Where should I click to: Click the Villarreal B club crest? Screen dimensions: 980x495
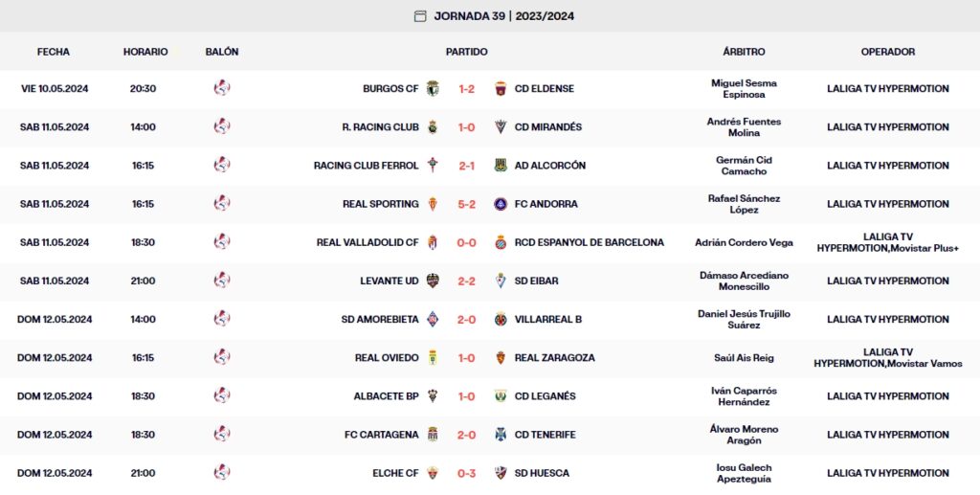(x=500, y=319)
